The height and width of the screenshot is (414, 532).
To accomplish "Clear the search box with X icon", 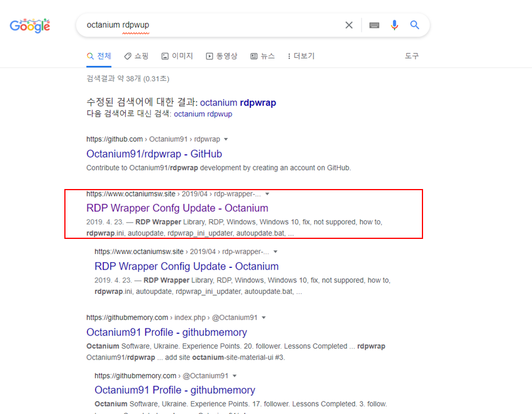I will click(x=349, y=25).
